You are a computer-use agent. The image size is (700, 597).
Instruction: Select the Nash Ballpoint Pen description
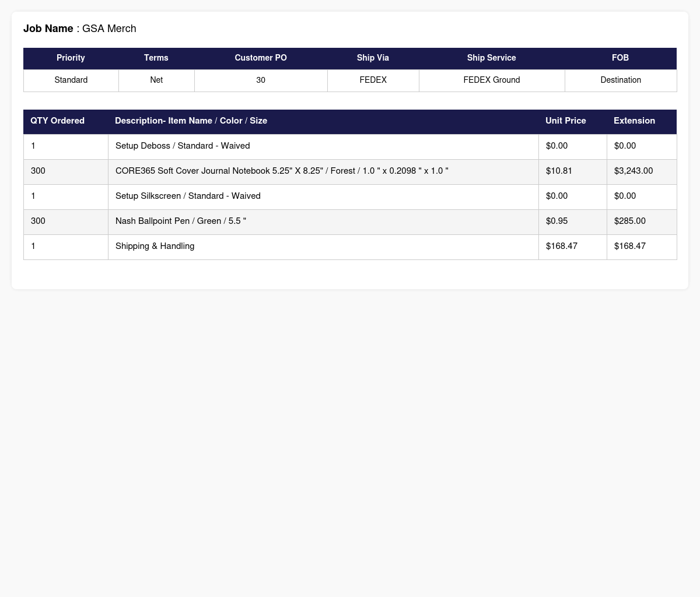[181, 221]
